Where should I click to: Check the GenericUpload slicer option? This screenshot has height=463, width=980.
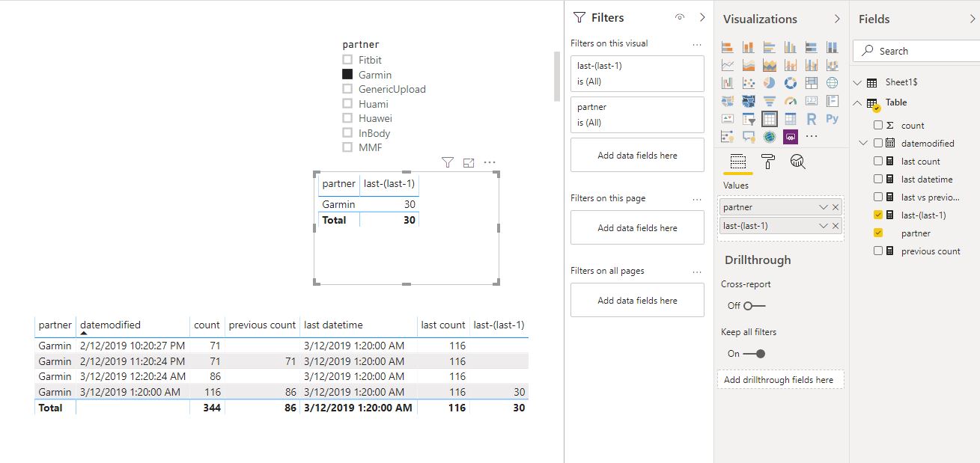coord(347,89)
